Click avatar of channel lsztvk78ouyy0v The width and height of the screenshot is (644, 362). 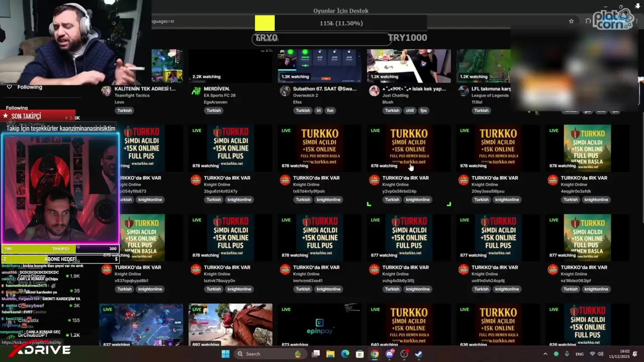click(x=196, y=269)
